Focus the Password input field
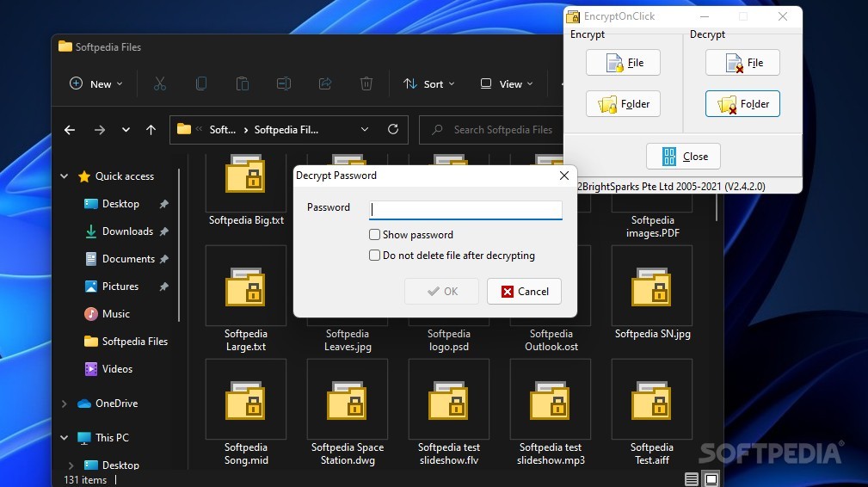This screenshot has height=487, width=868. [465, 210]
